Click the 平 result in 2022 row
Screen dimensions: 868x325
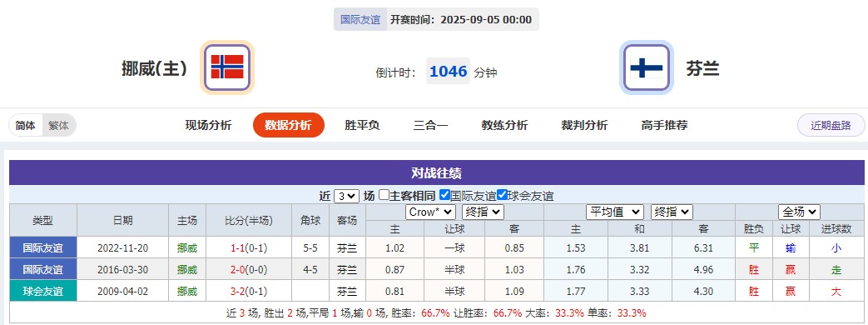point(753,247)
